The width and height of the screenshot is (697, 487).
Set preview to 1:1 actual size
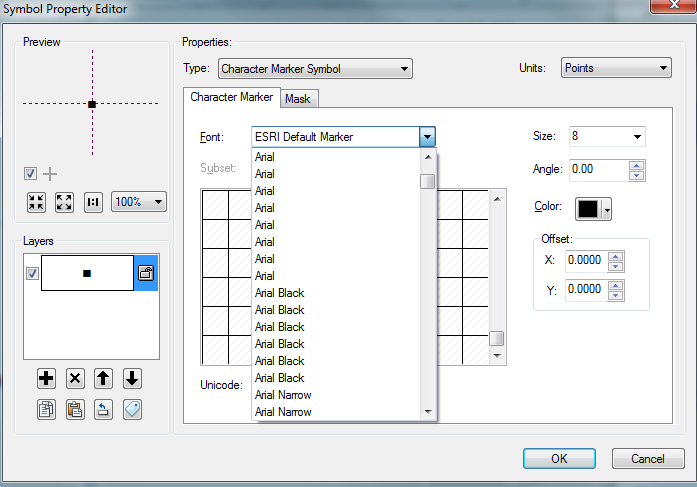93,201
